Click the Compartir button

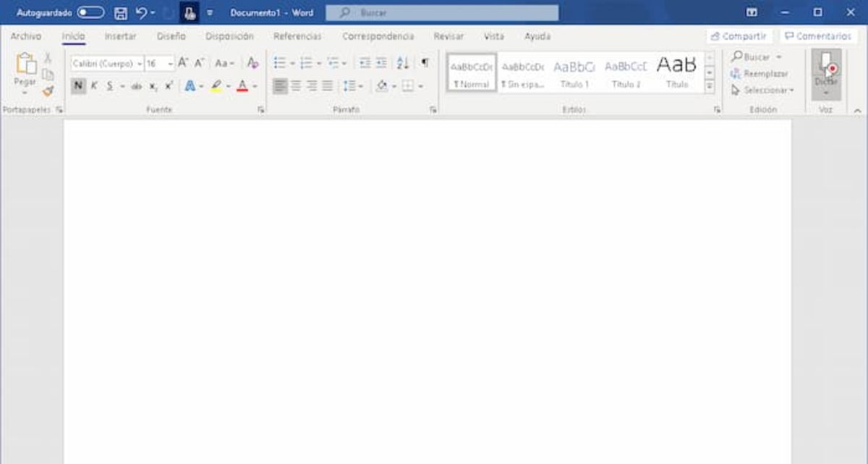[x=739, y=35]
